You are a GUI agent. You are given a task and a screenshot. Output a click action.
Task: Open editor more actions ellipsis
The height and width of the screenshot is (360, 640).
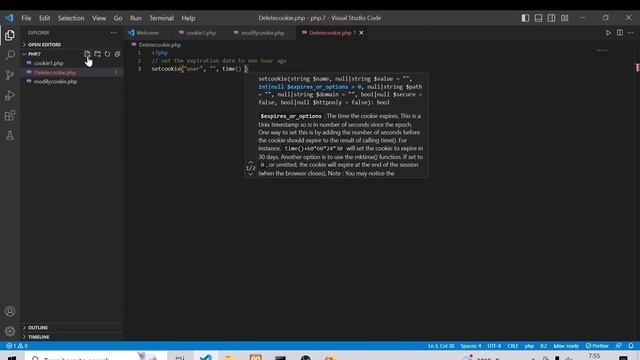[631, 33]
